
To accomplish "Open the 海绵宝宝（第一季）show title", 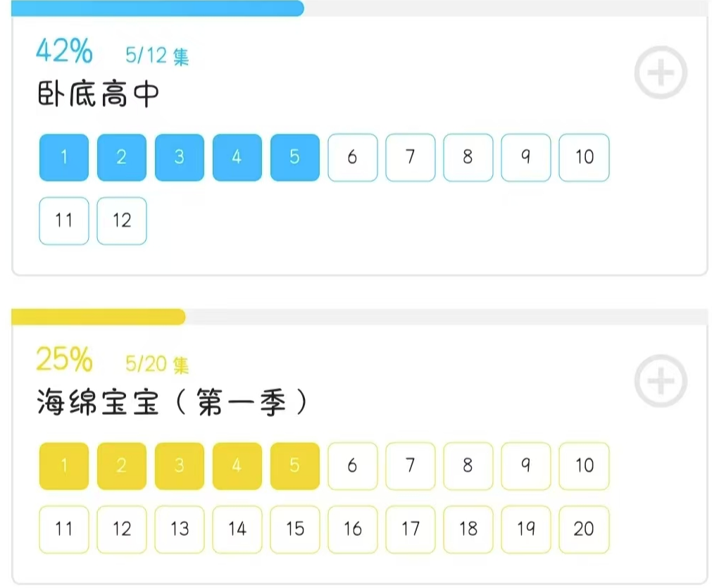I will click(172, 404).
